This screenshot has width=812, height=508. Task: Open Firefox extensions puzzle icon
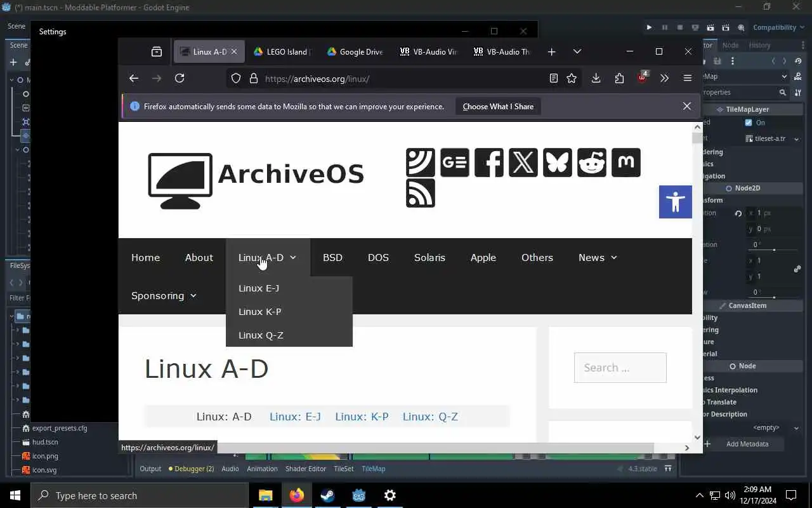tap(619, 78)
